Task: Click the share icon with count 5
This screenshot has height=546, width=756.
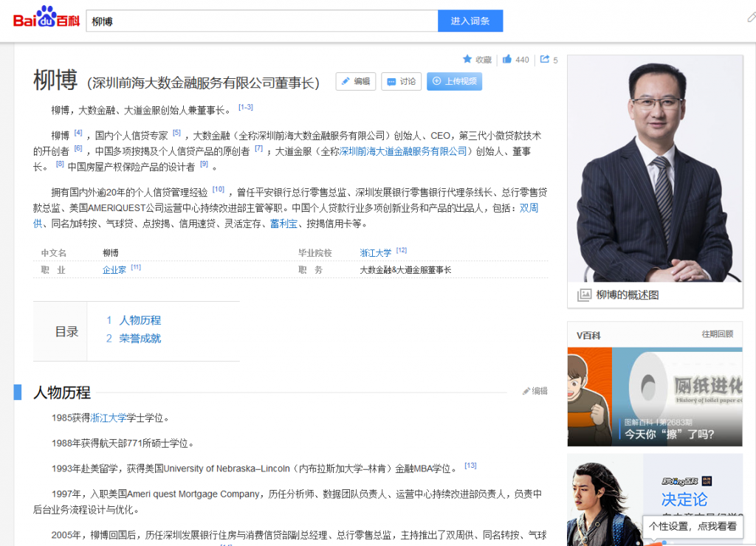Action: pyautogui.click(x=545, y=59)
